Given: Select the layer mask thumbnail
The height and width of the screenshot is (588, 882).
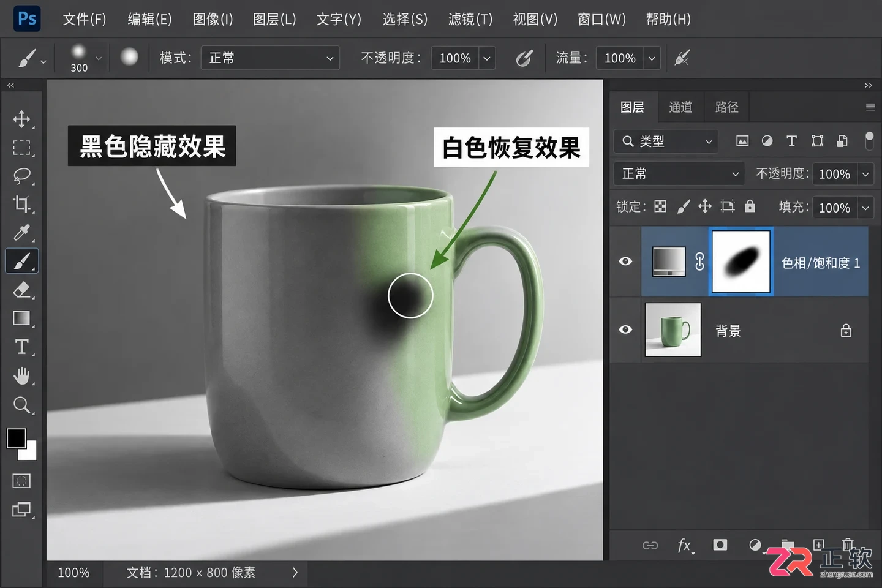Looking at the screenshot, I should 741,262.
